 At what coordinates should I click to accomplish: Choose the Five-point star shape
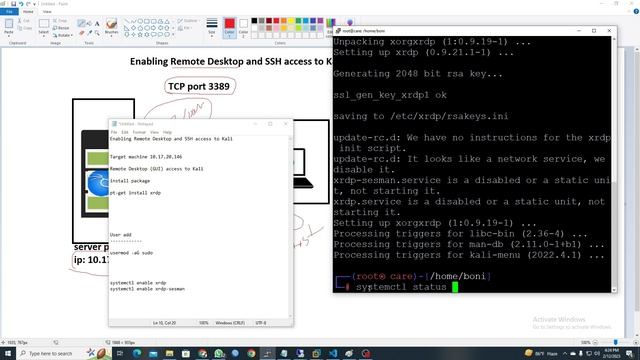point(140,35)
